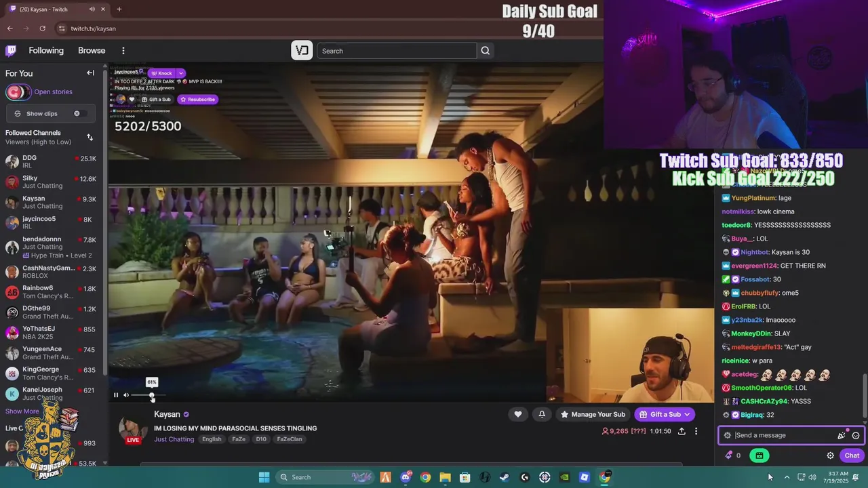Open Rainbow6 channel in sidebar
The height and width of the screenshot is (488, 868).
coord(51,291)
